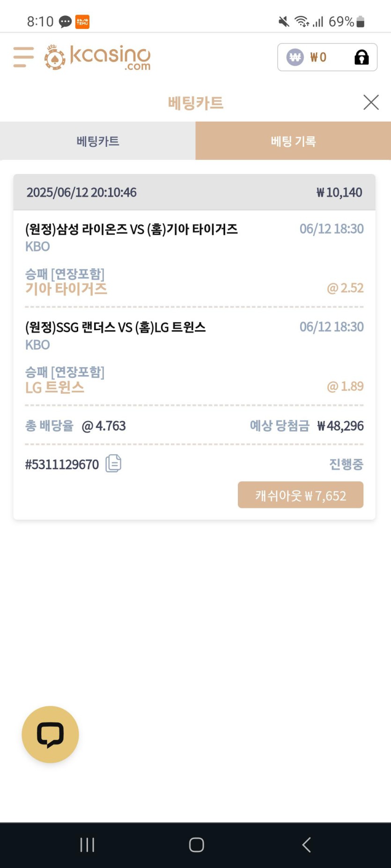391x868 pixels.
Task: Tap Android back button
Action: click(x=306, y=845)
